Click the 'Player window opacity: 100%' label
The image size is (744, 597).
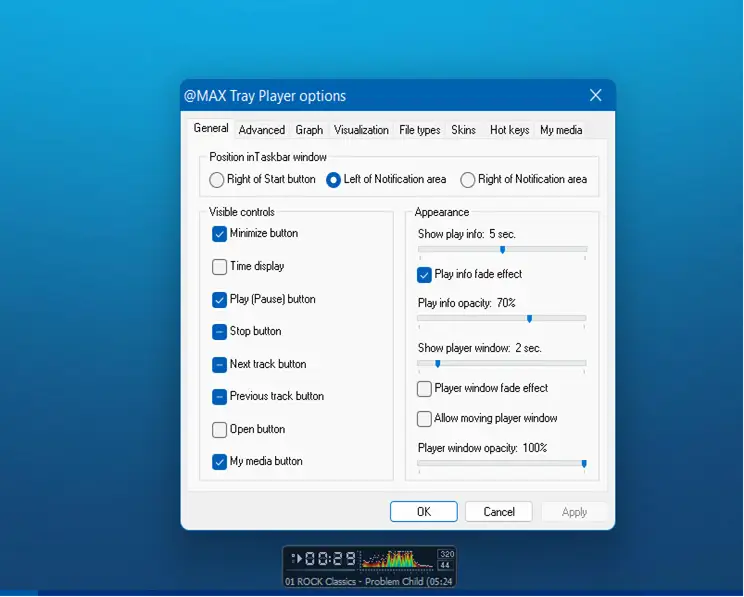(x=483, y=448)
